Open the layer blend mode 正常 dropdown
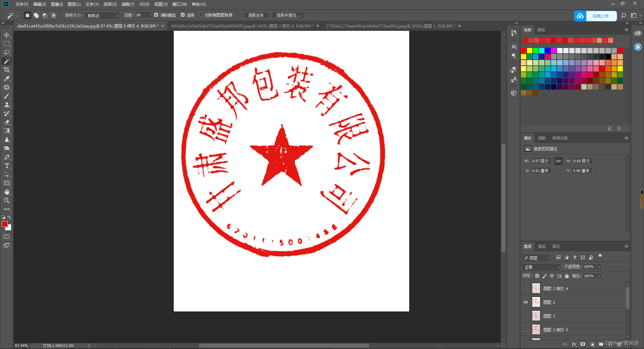 [x=541, y=267]
